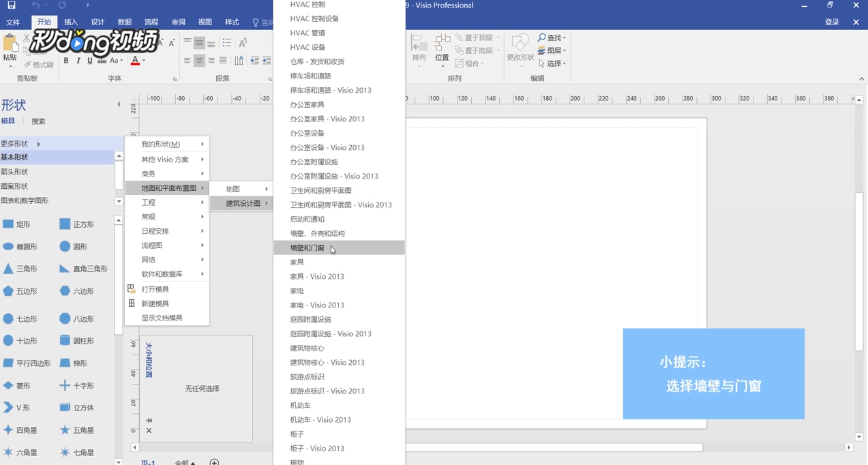Screen dimensions: 868x465
Task: Click the vertical canvas scrollbar
Action: click(x=859, y=273)
